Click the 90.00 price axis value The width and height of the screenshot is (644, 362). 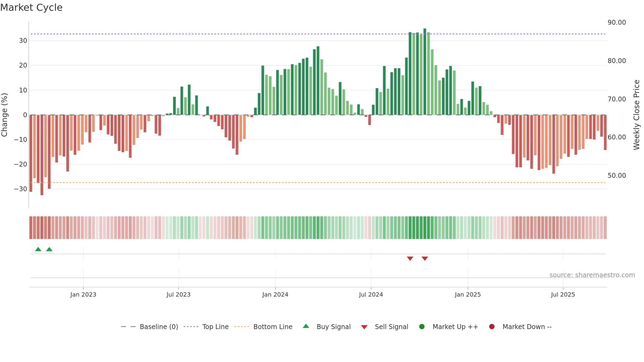(617, 23)
